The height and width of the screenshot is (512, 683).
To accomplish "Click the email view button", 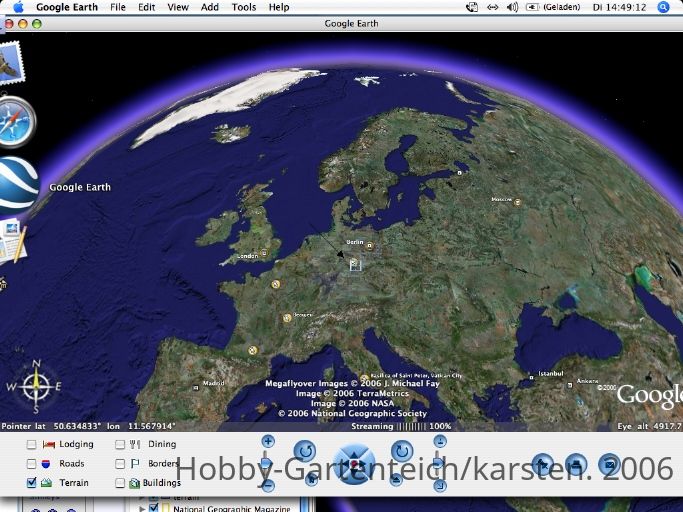I will click(609, 465).
